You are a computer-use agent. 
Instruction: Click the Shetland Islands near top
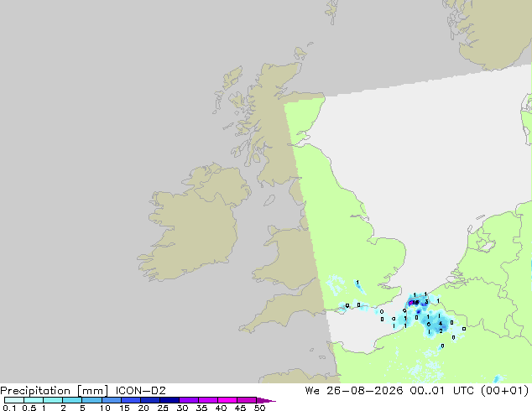(332, 12)
